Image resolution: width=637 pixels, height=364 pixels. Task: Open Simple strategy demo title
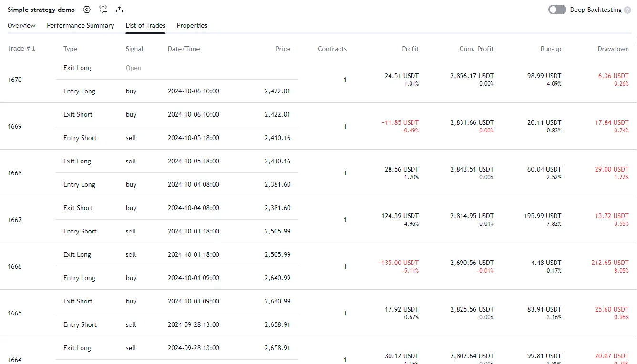[41, 10]
